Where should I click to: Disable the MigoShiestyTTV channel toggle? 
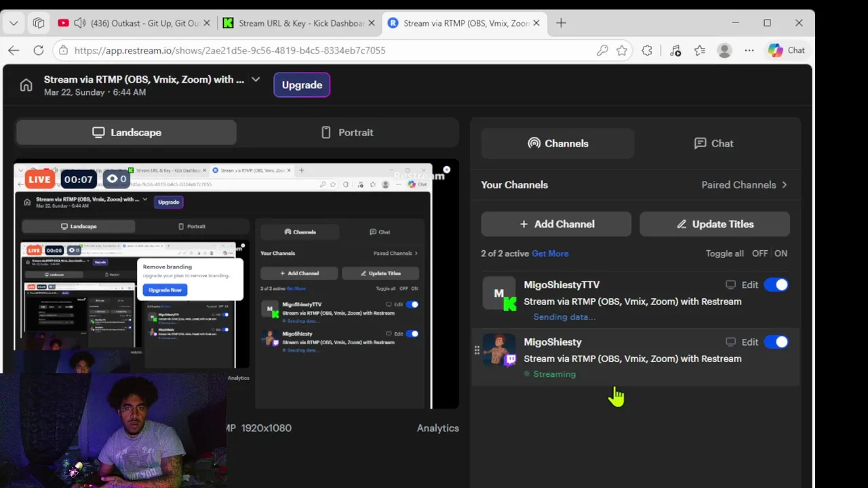tap(776, 285)
